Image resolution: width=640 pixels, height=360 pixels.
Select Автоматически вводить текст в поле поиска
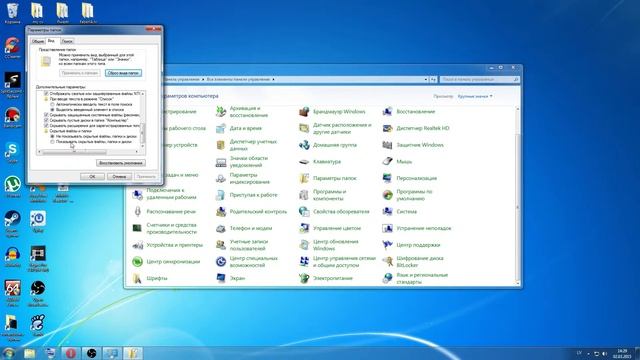coord(52,104)
